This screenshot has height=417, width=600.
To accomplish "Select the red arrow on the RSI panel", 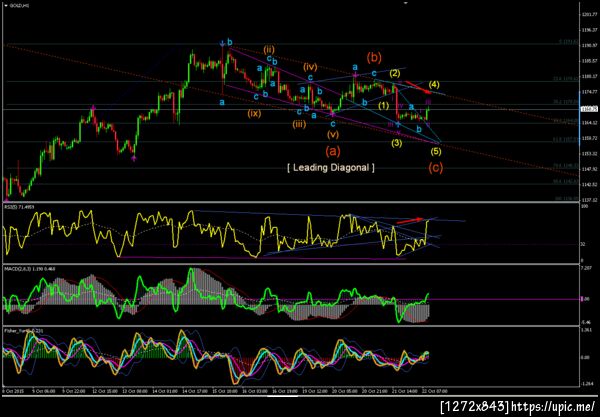I will click(410, 220).
